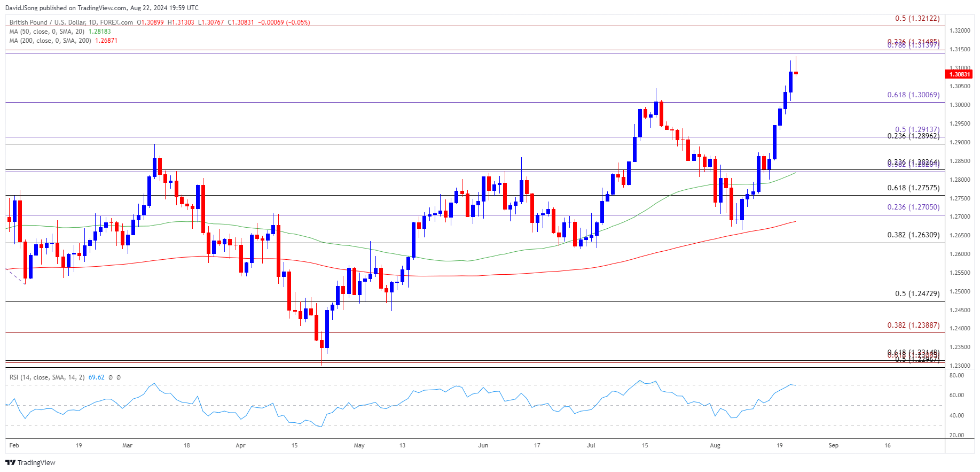
Task: Click the high price value H1.31303
Action: coord(181,22)
